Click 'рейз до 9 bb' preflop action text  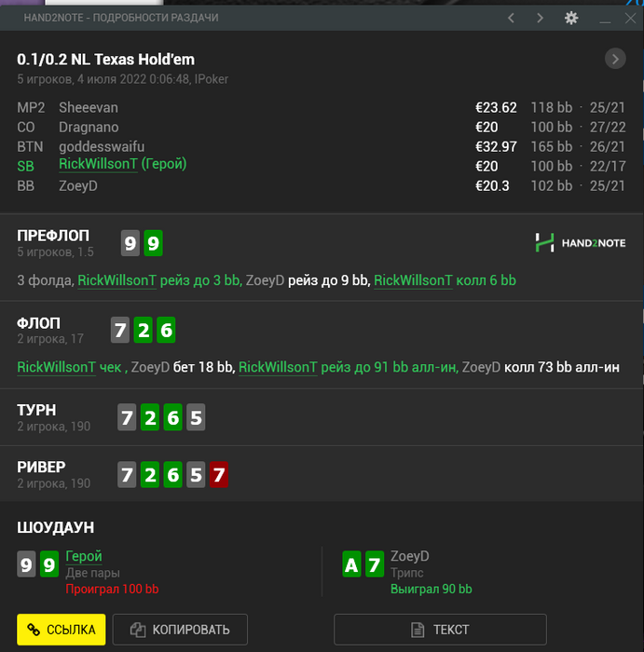[329, 280]
